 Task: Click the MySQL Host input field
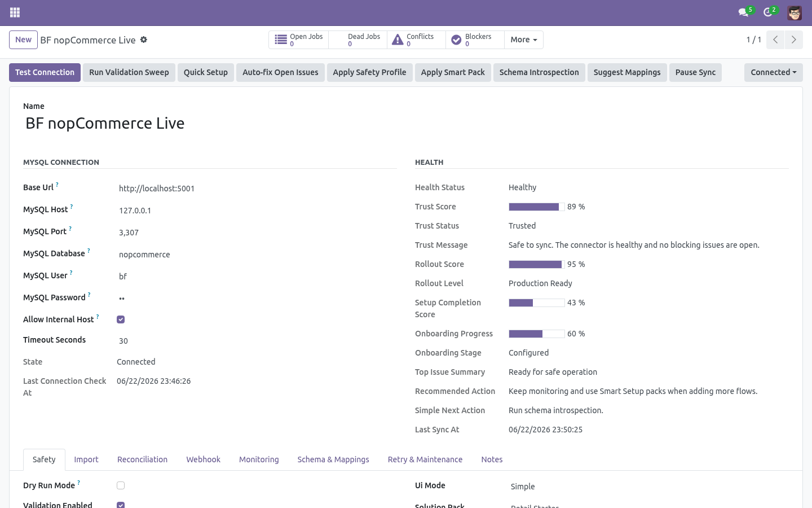point(257,211)
